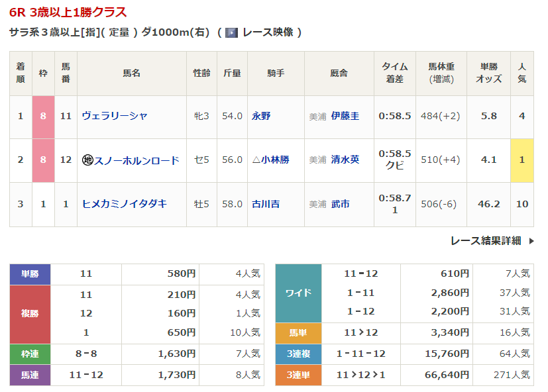Open horse ヒメカミノイタダキ's page
This screenshot has height=392, width=548.
(124, 204)
